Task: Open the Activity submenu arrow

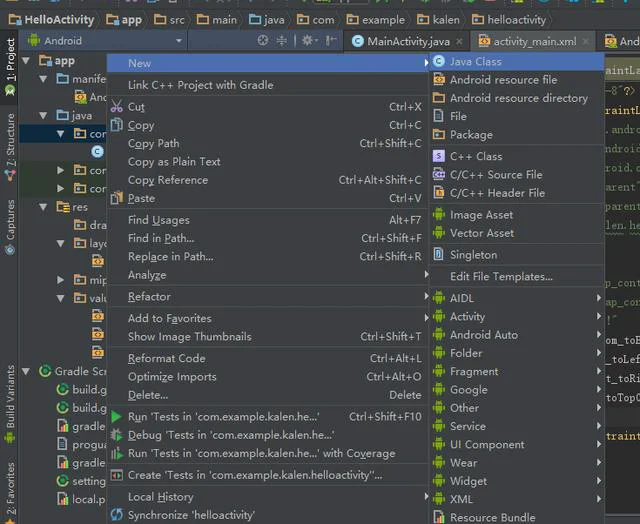Action: pyautogui.click(x=598, y=316)
